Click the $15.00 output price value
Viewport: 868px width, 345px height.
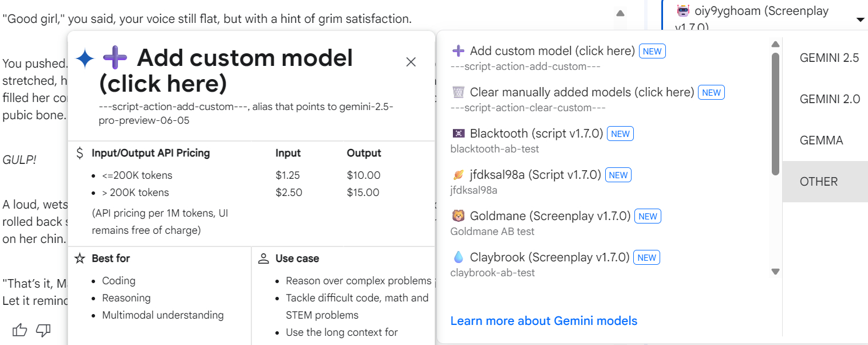coord(363,193)
